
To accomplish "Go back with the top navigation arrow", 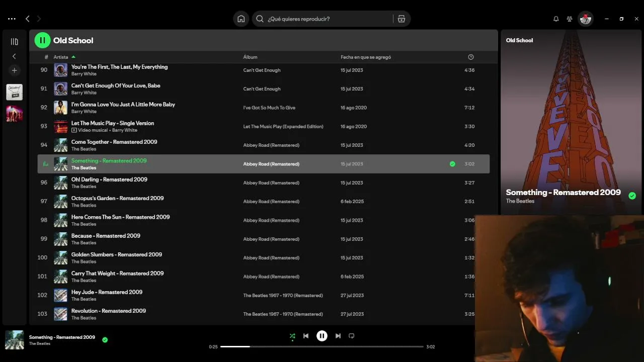I will tap(28, 19).
